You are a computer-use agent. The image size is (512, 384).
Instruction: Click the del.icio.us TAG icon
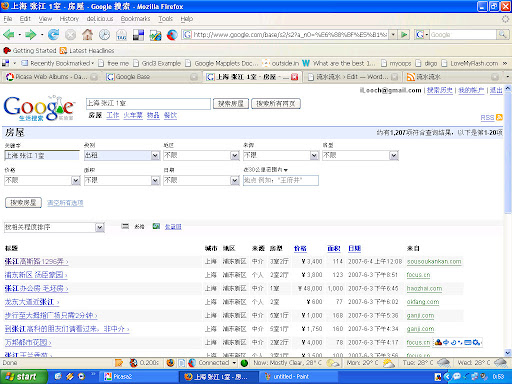[121, 35]
